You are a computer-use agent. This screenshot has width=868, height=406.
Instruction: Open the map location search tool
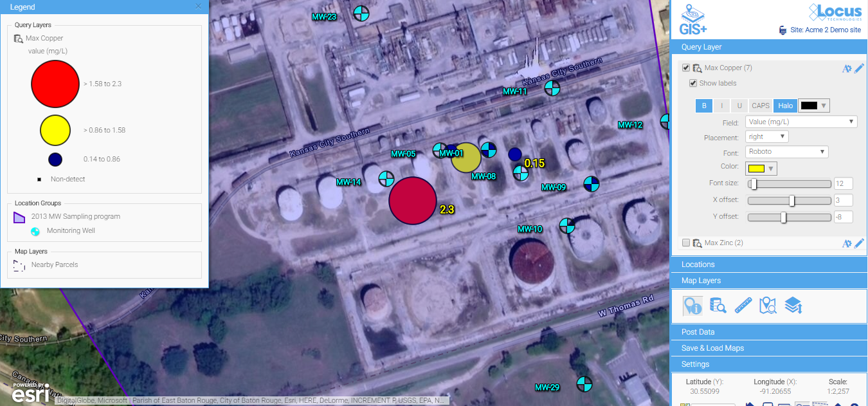click(768, 306)
